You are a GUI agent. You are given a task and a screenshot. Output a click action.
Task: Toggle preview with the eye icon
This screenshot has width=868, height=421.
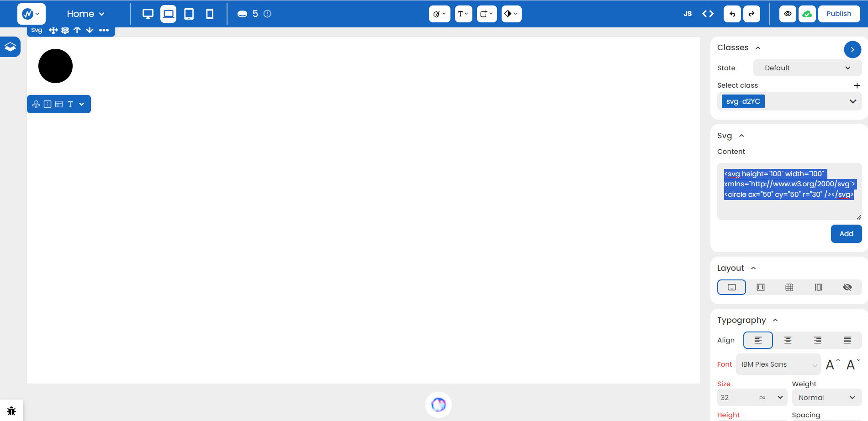pos(788,14)
